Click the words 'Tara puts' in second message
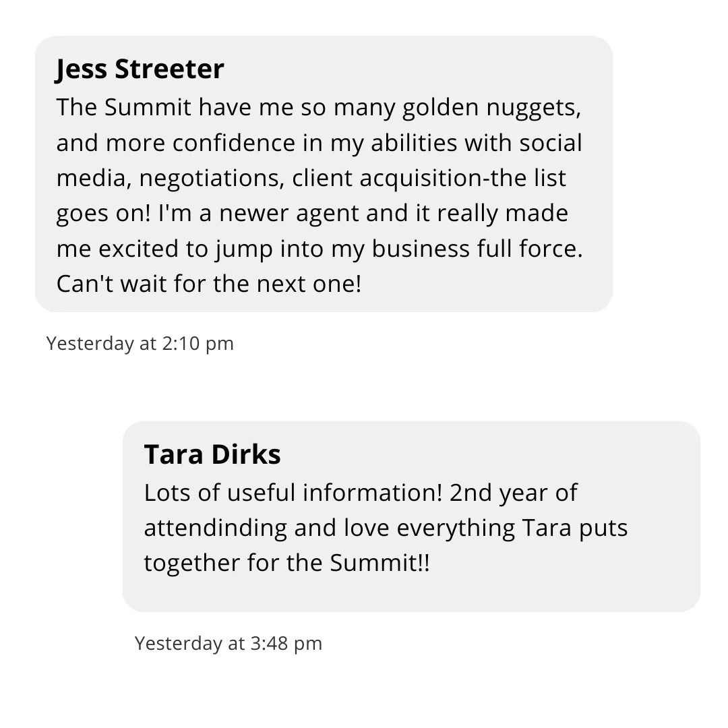Image resolution: width=728 pixels, height=728 pixels. click(x=575, y=529)
